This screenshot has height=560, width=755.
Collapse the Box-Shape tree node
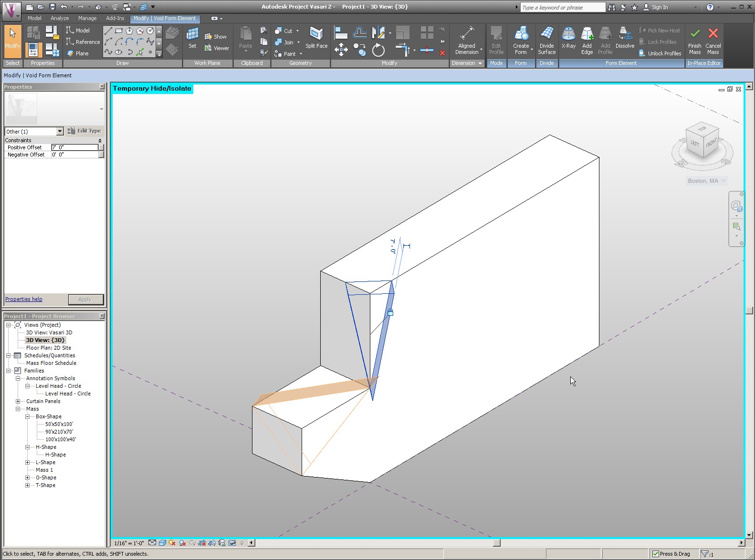28,416
